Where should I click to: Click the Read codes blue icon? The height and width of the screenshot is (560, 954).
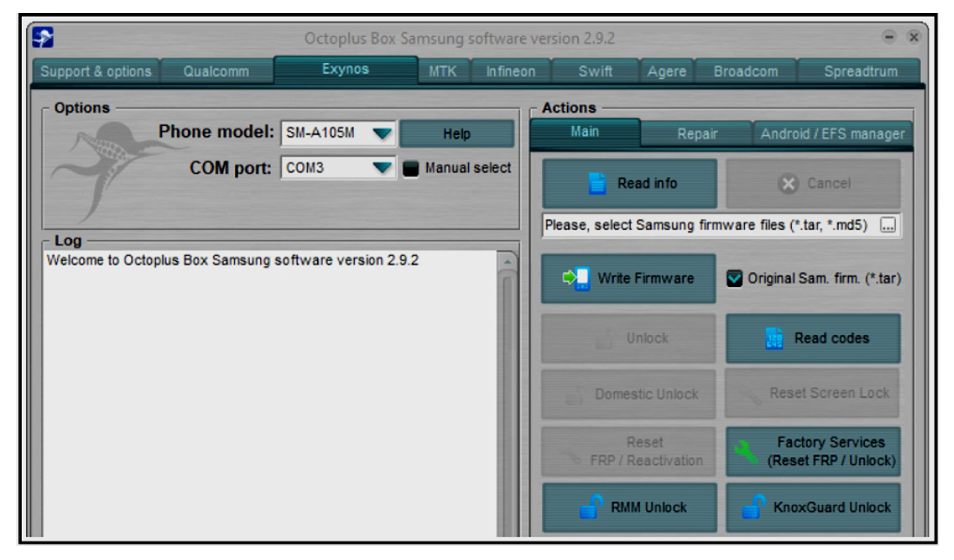pos(774,338)
